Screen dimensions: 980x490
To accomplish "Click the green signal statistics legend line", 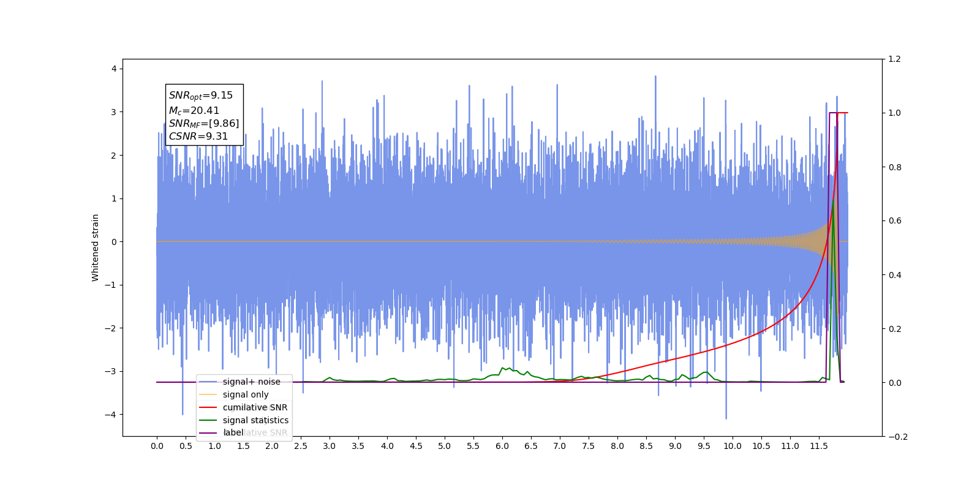I will 208,420.
